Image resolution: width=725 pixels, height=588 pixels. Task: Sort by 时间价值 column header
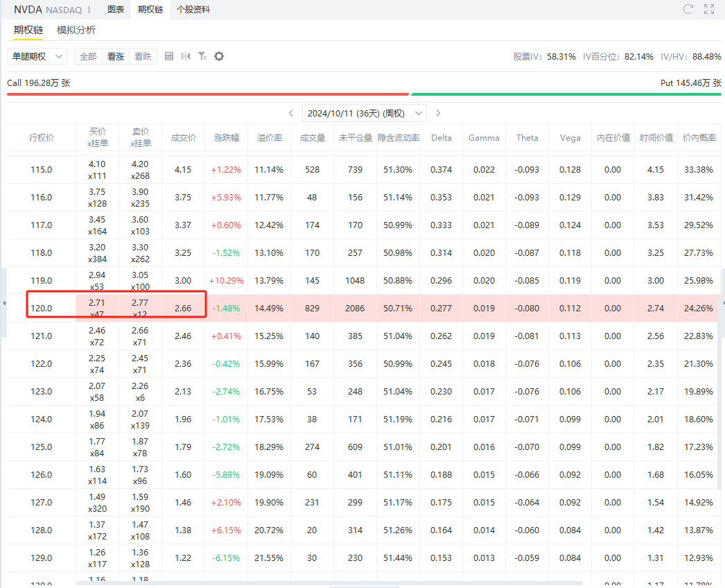(x=656, y=137)
